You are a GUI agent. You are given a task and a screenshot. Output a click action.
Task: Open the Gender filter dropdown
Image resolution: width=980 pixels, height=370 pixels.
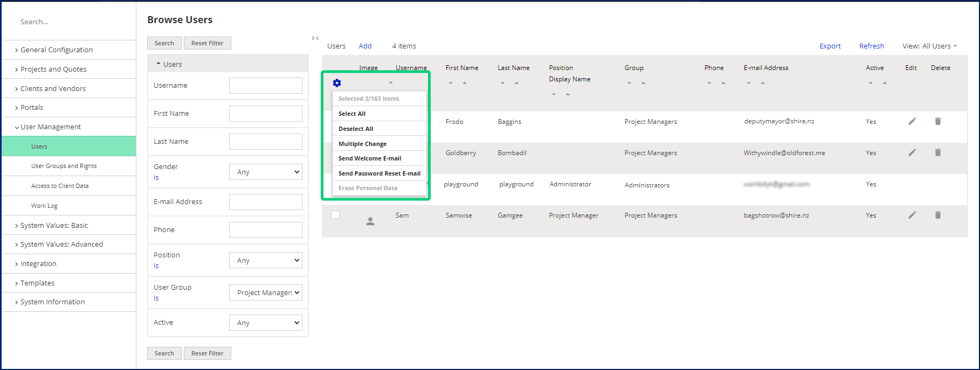[x=266, y=172]
